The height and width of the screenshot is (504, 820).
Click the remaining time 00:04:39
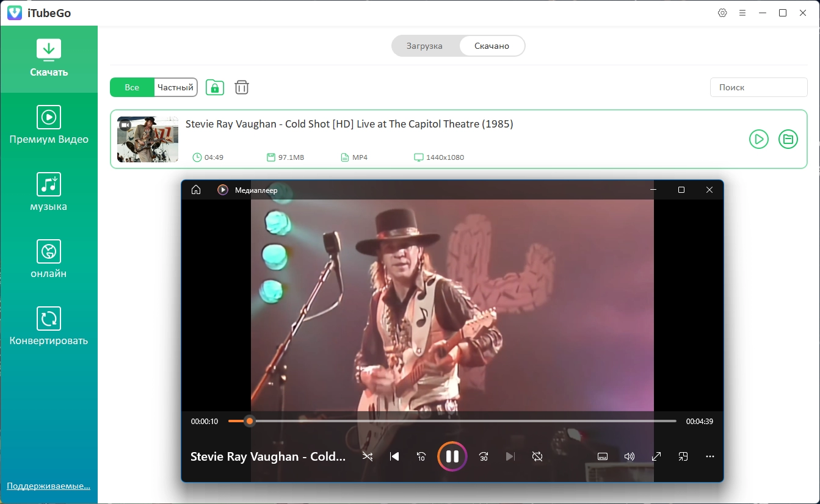pos(700,421)
